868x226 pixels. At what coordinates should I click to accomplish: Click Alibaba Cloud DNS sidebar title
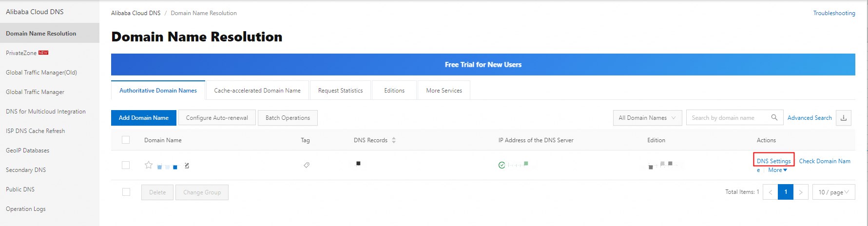[x=35, y=12]
